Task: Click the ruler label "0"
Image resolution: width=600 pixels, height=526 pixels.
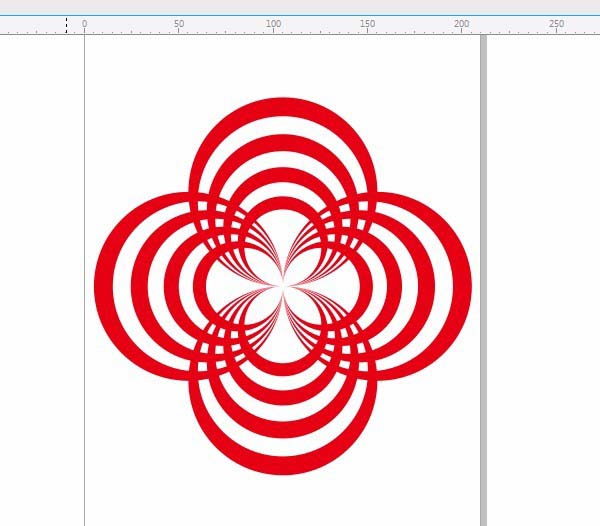Action: [x=84, y=24]
